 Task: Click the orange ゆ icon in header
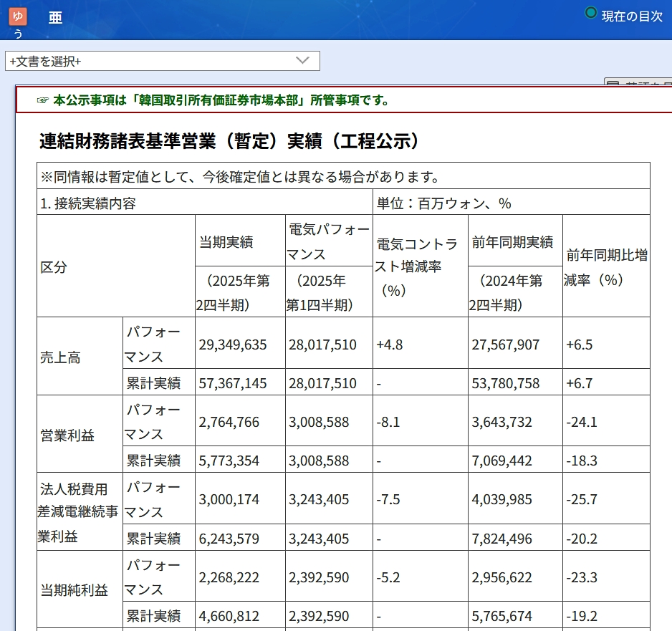(18, 16)
